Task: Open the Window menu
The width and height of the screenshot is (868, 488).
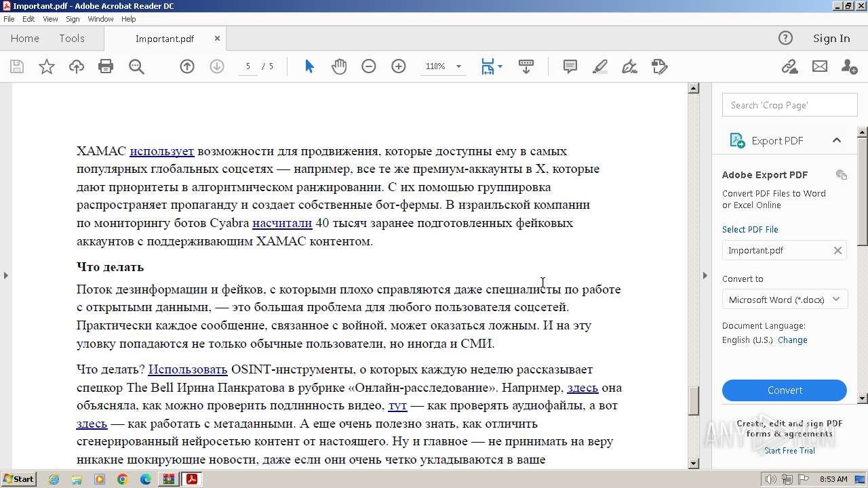Action: point(100,19)
